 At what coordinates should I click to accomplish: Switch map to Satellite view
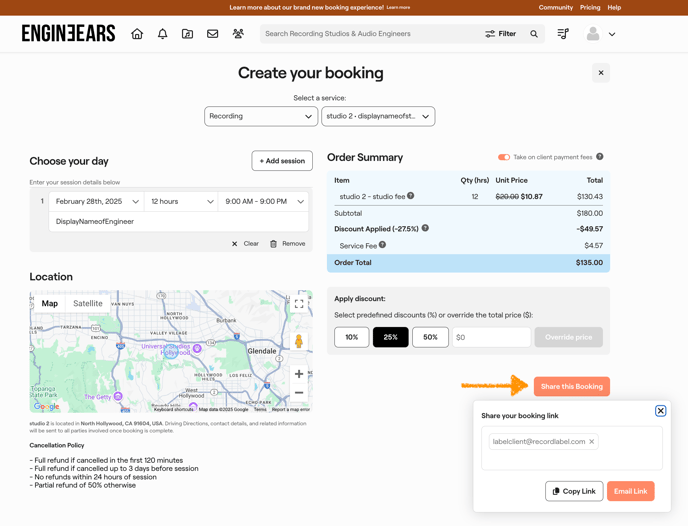point(87,303)
